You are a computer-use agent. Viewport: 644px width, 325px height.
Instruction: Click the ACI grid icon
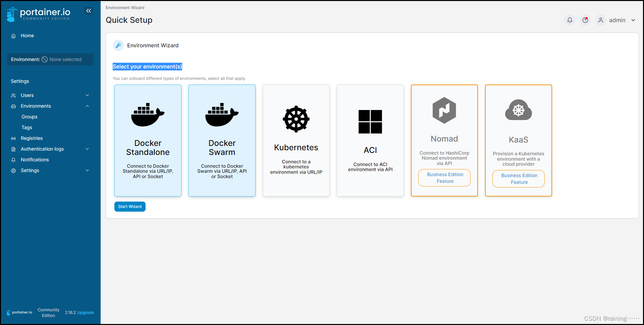370,122
